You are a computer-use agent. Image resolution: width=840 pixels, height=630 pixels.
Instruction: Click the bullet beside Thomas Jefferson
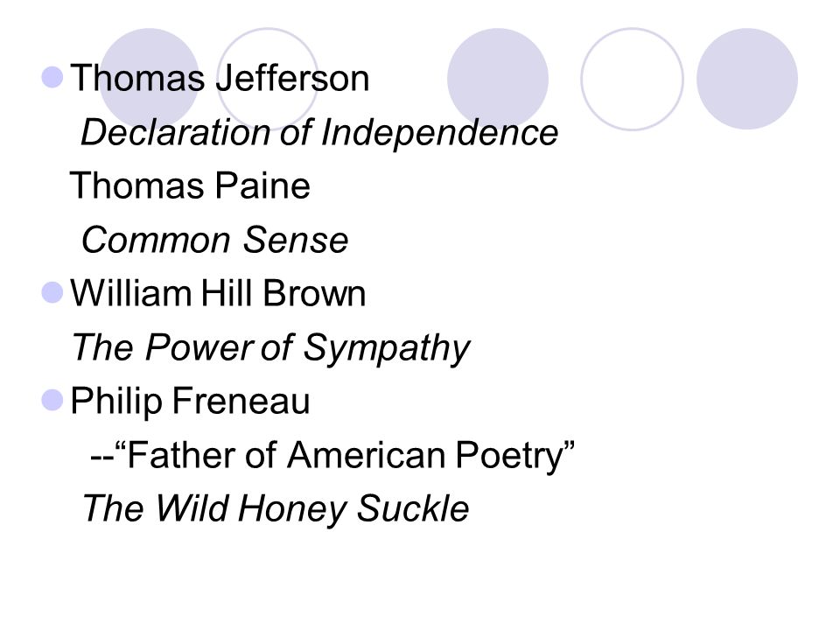52,77
